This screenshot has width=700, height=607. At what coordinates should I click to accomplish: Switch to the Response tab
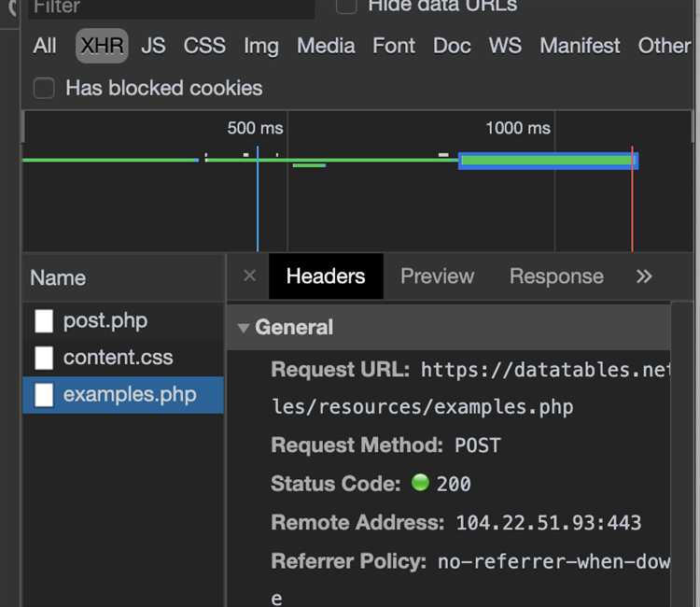(x=556, y=276)
